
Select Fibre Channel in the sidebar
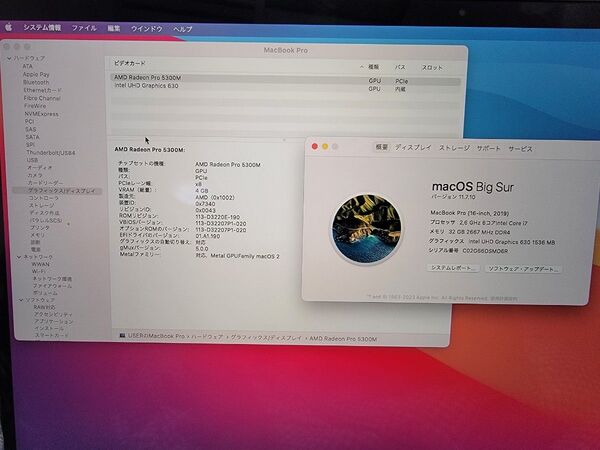pyautogui.click(x=42, y=98)
